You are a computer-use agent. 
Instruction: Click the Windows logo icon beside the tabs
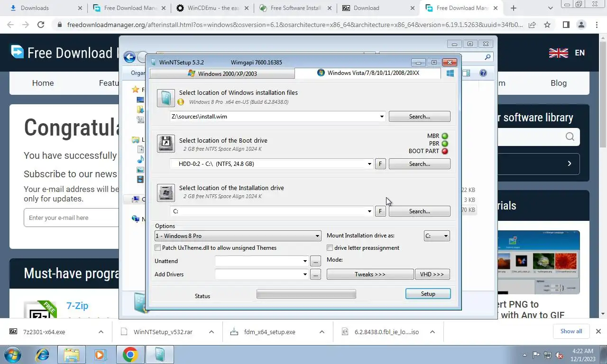[450, 73]
